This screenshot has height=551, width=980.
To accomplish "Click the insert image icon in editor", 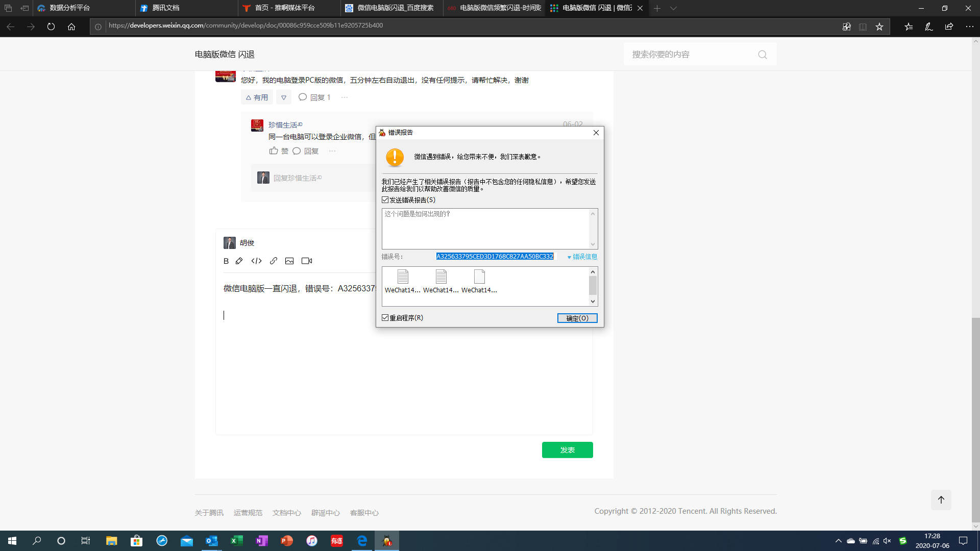I will 289,261.
